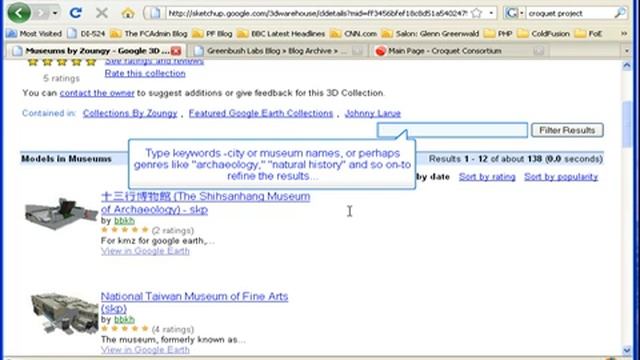The height and width of the screenshot is (360, 640).
Task: Click the page scrollbar up arrow
Action: (x=627, y=66)
